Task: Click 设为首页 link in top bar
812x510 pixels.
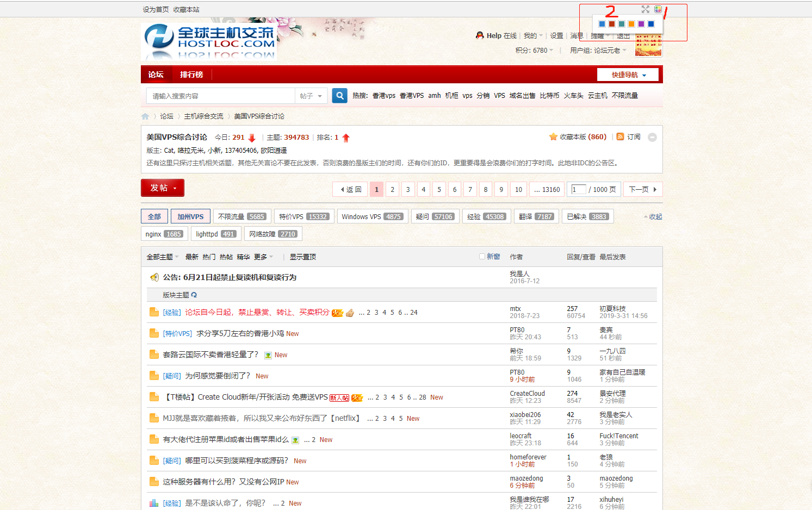Action: click(x=156, y=10)
